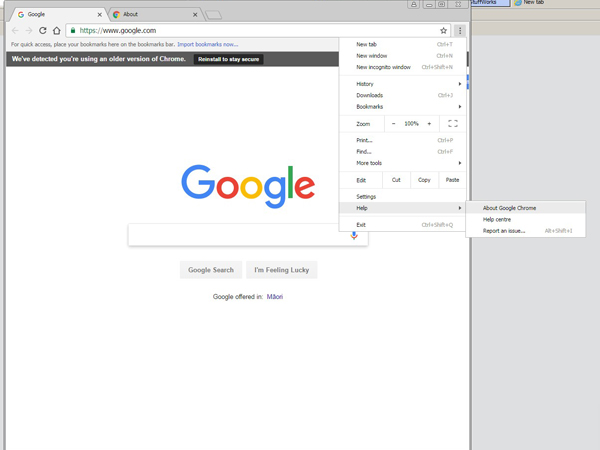Expand the Help submenu
600x450 pixels.
tap(402, 208)
